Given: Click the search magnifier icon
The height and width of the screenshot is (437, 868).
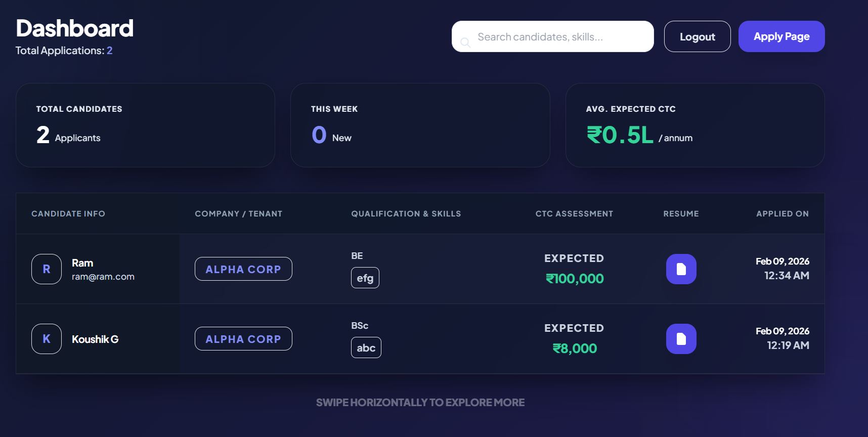Looking at the screenshot, I should pyautogui.click(x=465, y=43).
